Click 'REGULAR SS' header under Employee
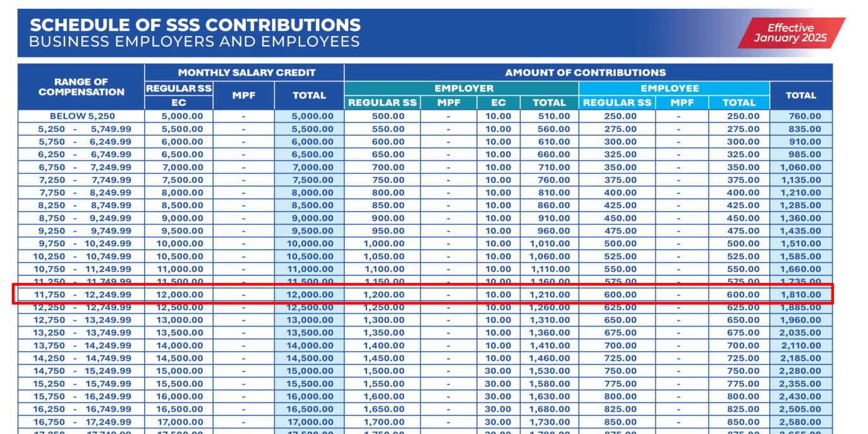 (x=617, y=102)
